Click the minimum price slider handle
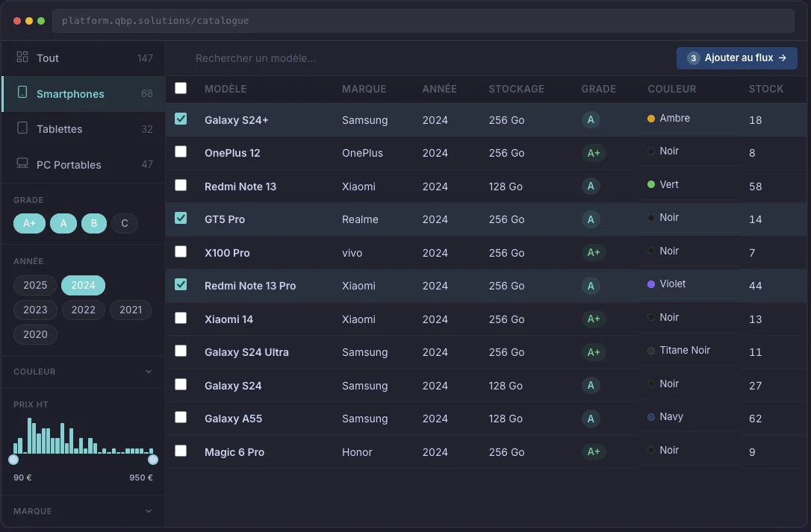This screenshot has height=532, width=811. (x=13, y=460)
